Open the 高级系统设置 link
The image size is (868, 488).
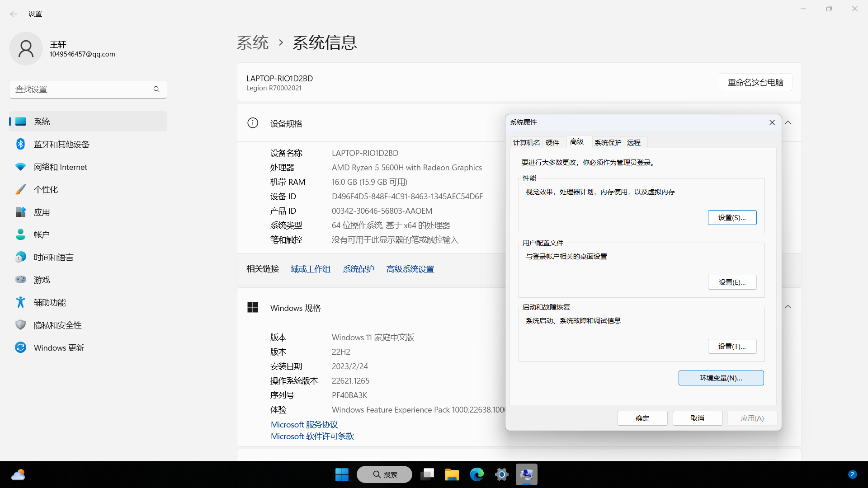(x=410, y=269)
